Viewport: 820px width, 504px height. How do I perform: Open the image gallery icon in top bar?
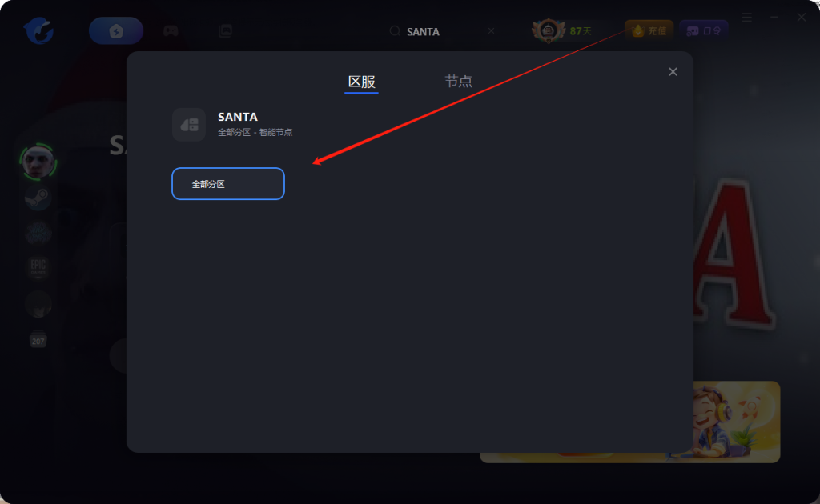(x=225, y=31)
